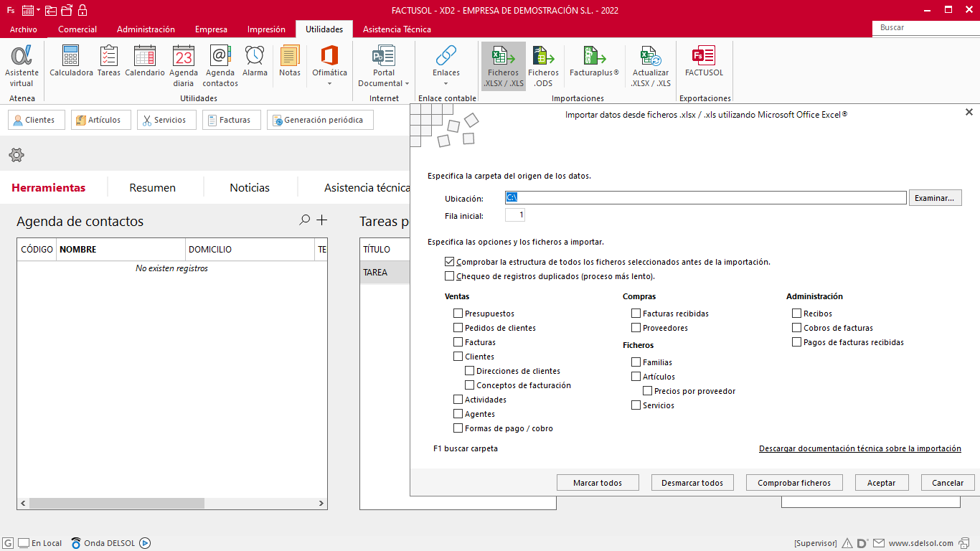Open the Calculadora tool
980x551 pixels.
[71, 61]
